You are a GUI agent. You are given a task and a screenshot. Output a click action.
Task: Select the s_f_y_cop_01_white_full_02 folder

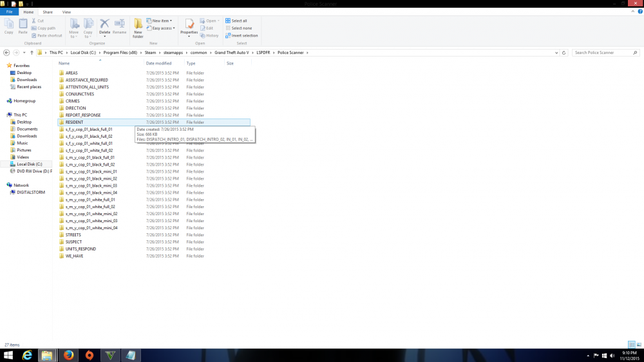tap(89, 150)
